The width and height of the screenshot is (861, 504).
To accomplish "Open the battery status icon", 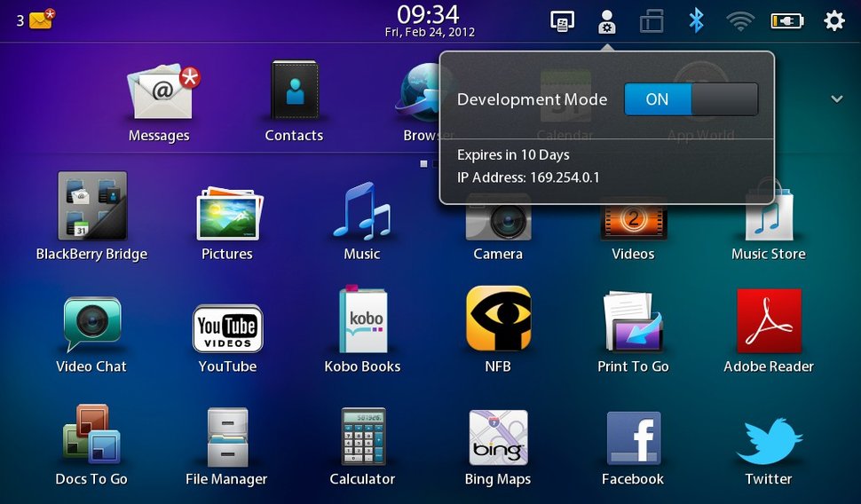I will tap(786, 21).
